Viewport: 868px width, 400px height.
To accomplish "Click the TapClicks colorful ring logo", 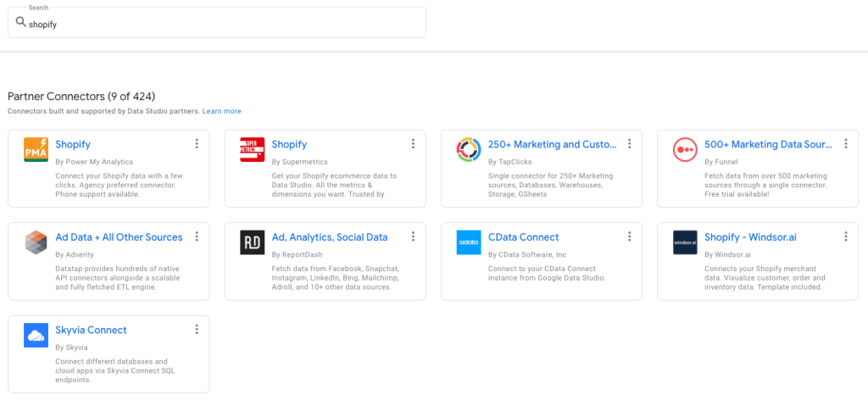I will point(469,150).
